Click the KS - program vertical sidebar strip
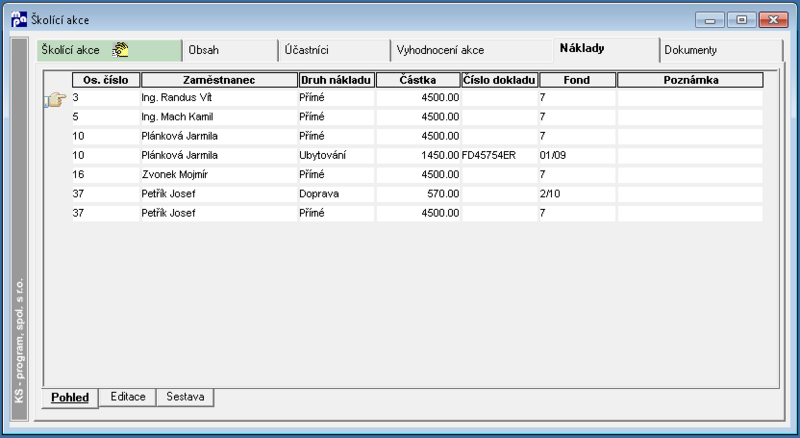 pos(19,230)
